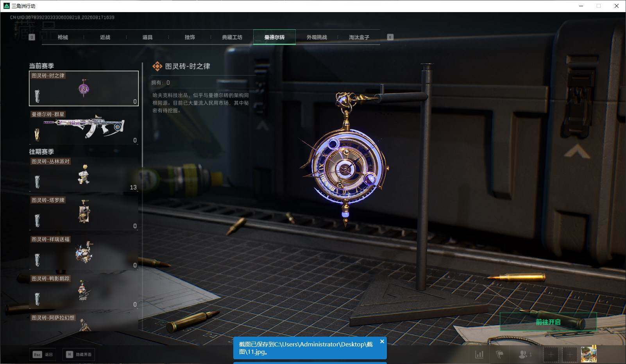Click the 三角洲行动 app icon in title bar

(6, 6)
